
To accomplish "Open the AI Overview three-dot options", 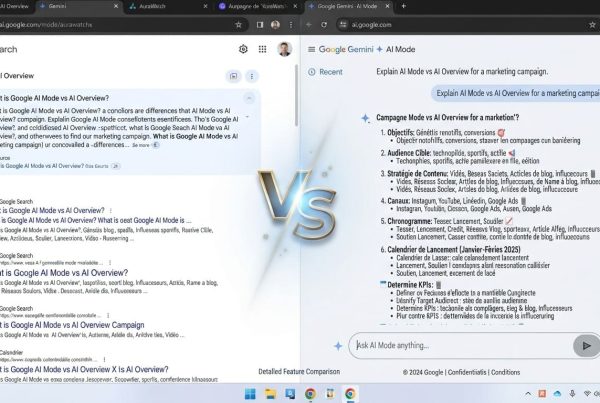I will (x=252, y=76).
